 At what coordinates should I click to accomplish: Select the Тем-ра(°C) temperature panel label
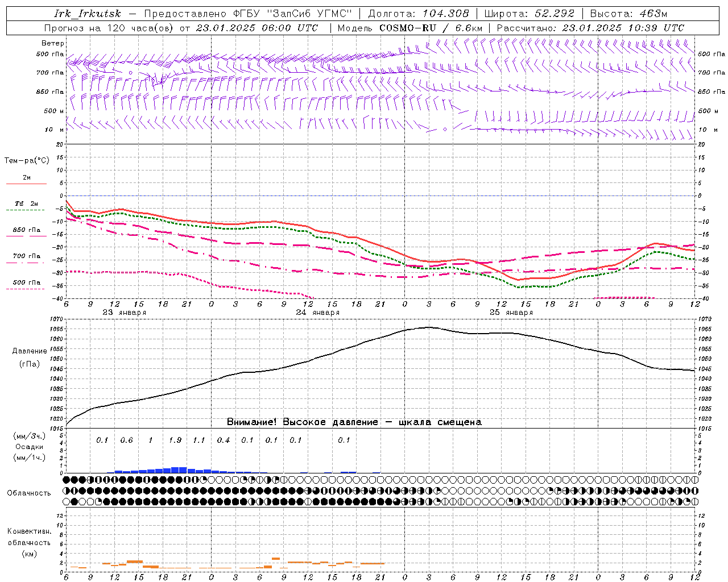(27, 161)
